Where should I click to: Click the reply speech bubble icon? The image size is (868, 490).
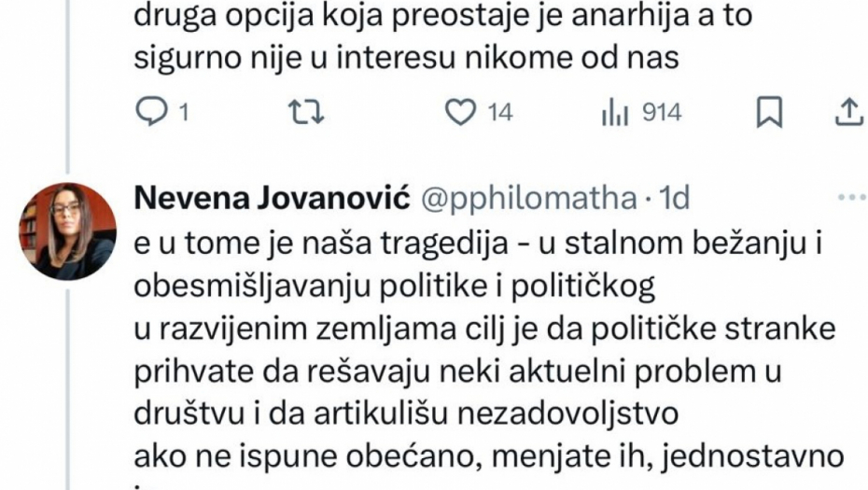pos(150,113)
